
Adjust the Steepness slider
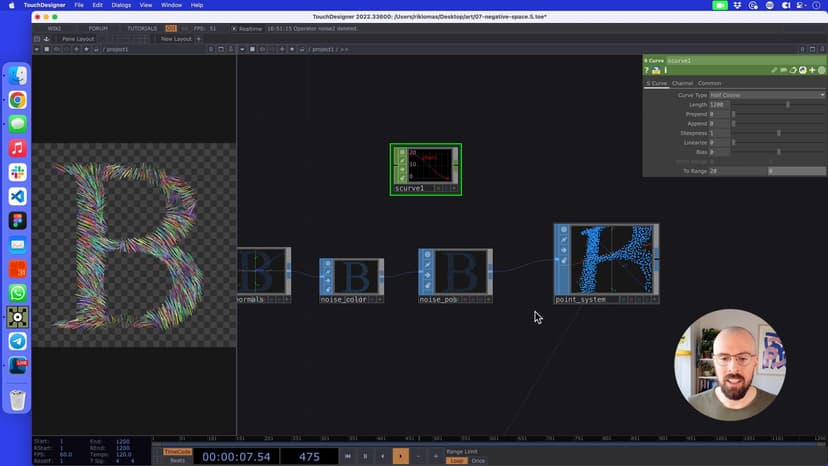(x=778, y=133)
